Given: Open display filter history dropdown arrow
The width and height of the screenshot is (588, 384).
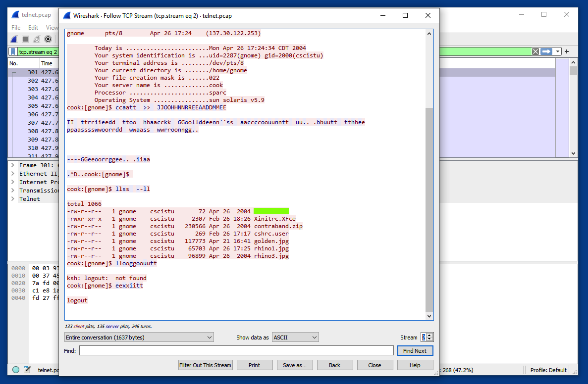Looking at the screenshot, I should [x=558, y=51].
